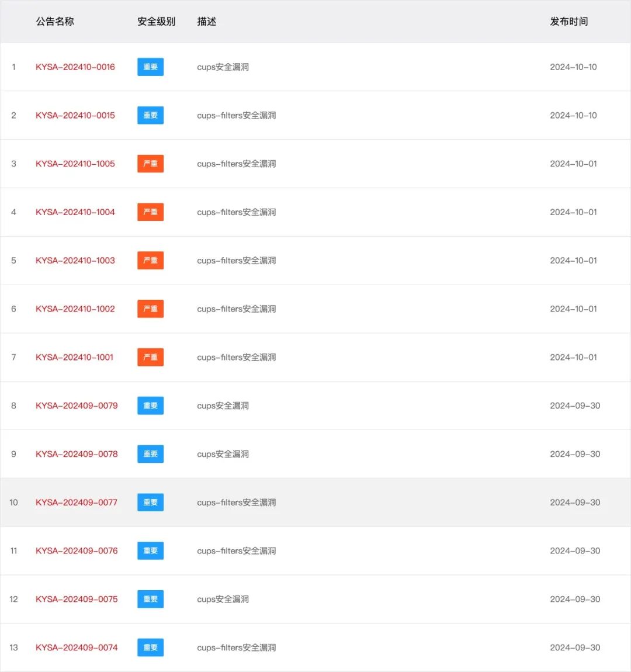The width and height of the screenshot is (631, 672).
Task: Open advisory KYSA-202409-0075
Action: (77, 599)
